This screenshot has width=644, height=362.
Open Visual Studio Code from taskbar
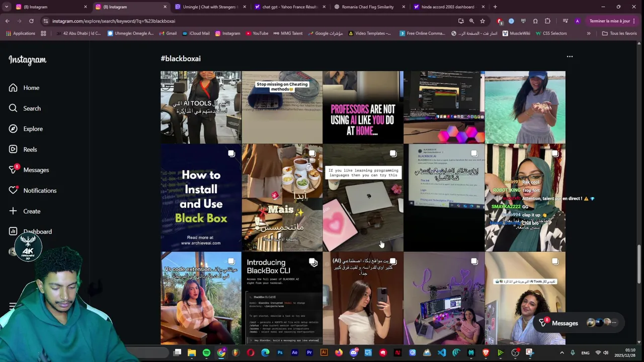[442, 353]
